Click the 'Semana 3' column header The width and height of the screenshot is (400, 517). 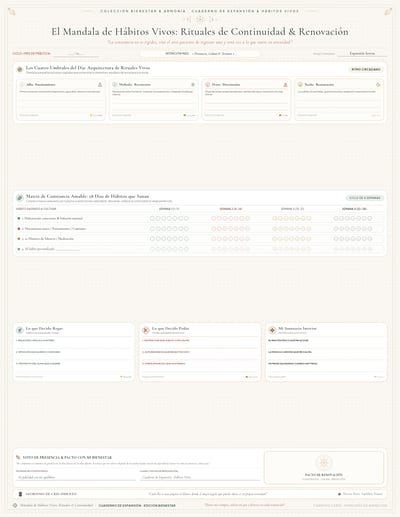292,209
